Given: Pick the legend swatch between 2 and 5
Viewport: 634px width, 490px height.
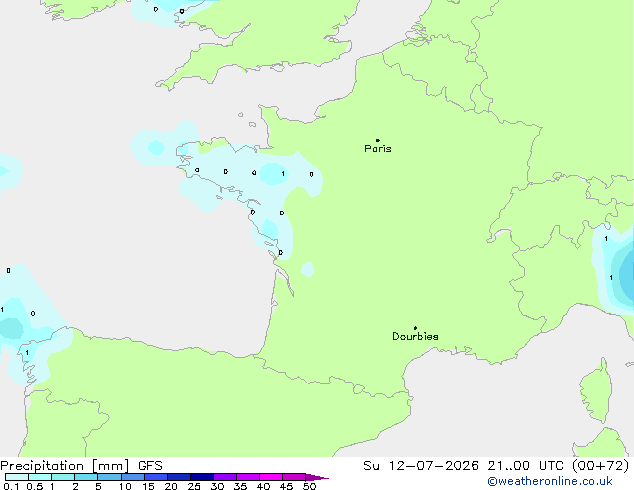Looking at the screenshot, I should (x=86, y=477).
